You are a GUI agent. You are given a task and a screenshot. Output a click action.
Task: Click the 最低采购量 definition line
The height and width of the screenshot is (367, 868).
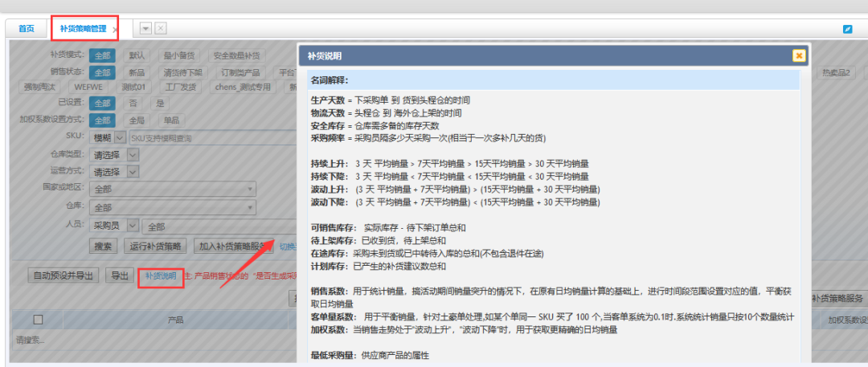(370, 356)
